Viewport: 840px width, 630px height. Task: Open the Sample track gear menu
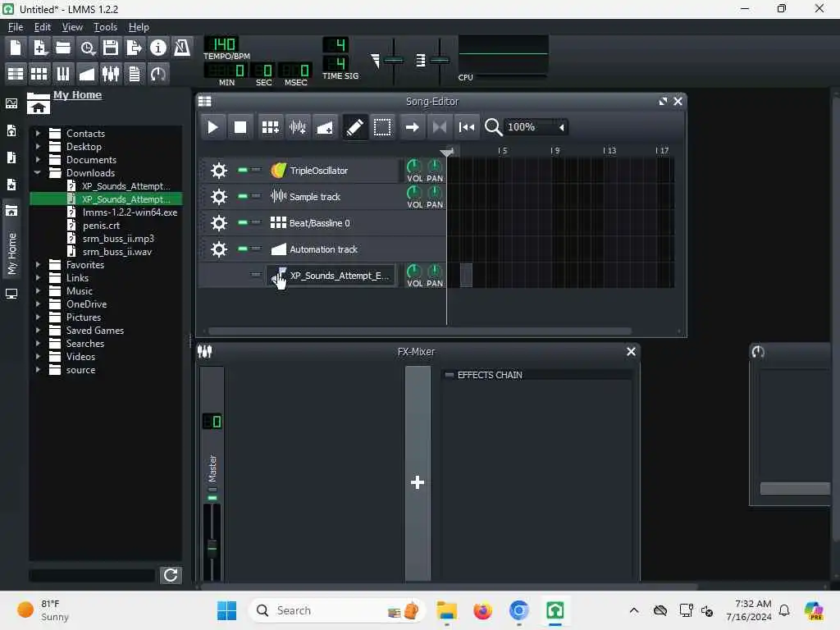coord(218,197)
